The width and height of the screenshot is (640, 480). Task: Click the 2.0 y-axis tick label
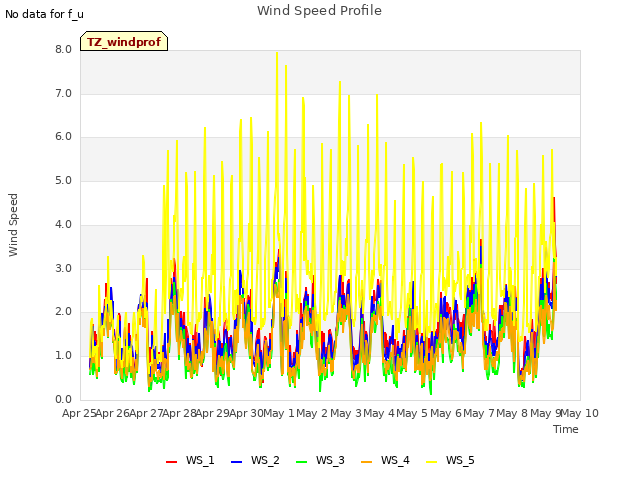[63, 312]
